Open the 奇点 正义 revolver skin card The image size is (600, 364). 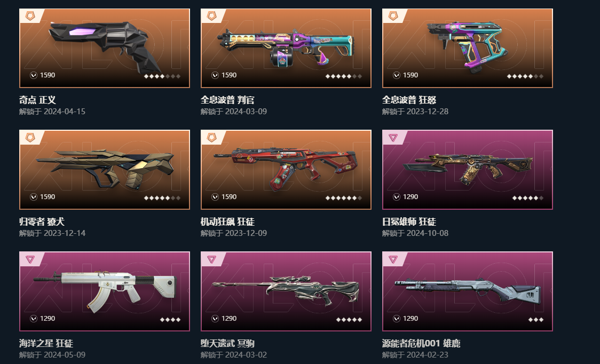(x=105, y=48)
